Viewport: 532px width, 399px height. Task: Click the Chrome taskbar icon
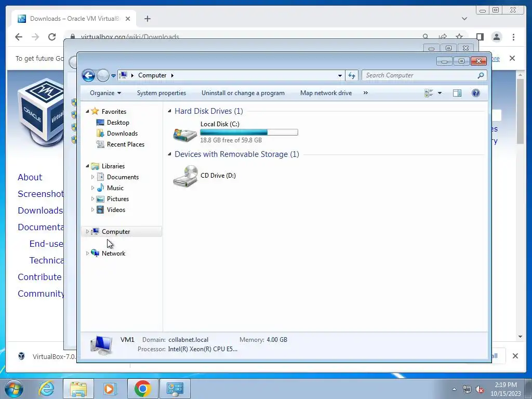tap(142, 389)
